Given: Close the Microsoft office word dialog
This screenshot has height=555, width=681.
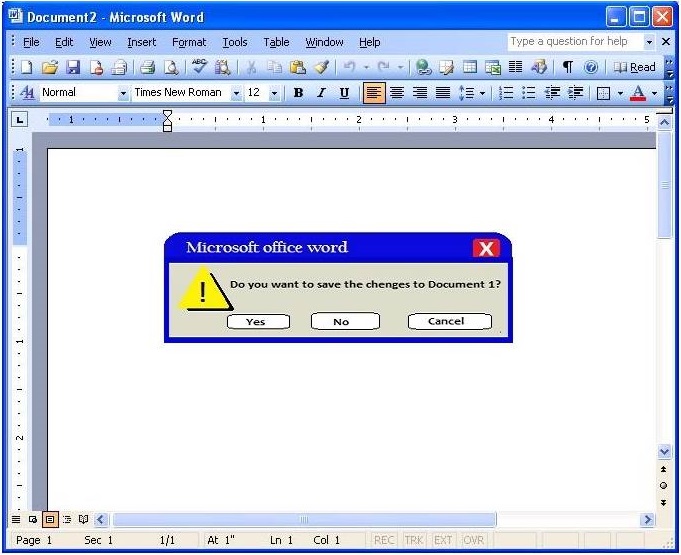Looking at the screenshot, I should pos(486,249).
